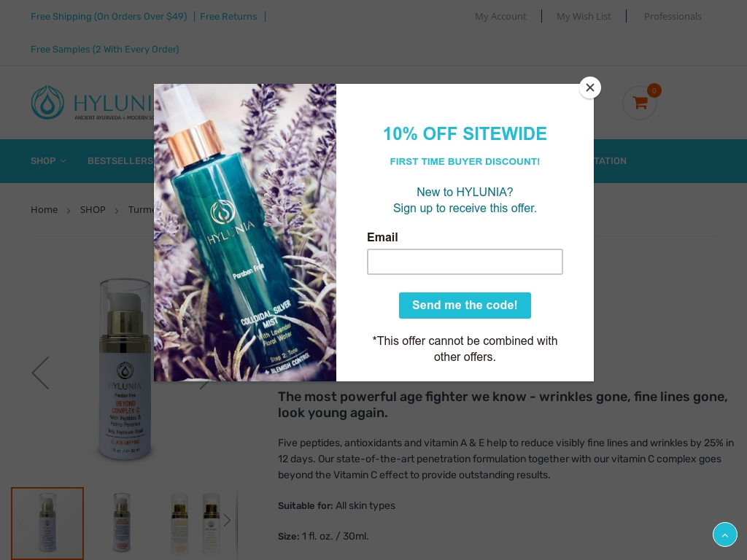Open the BESTSELLERS menu item
The width and height of the screenshot is (747, 560).
(x=120, y=161)
